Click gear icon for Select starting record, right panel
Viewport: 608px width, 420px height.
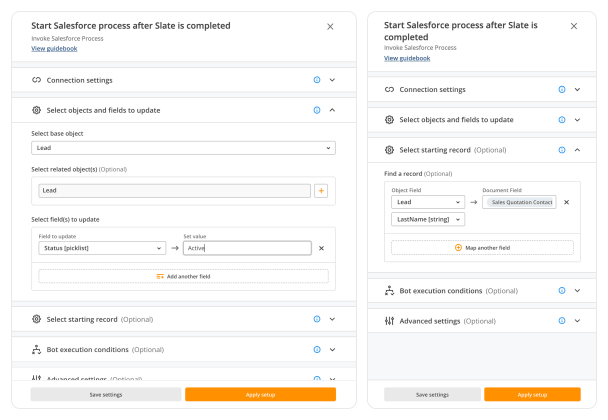point(389,150)
